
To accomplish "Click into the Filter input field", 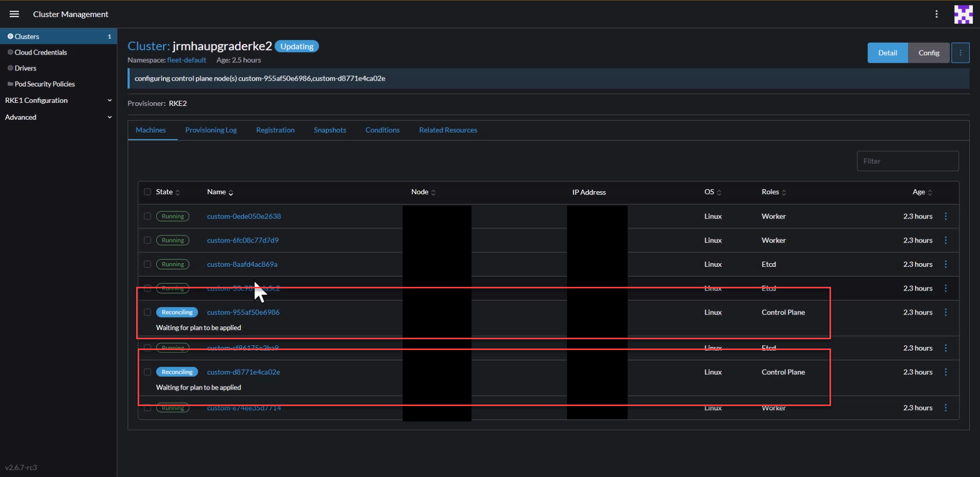I will 907,161.
